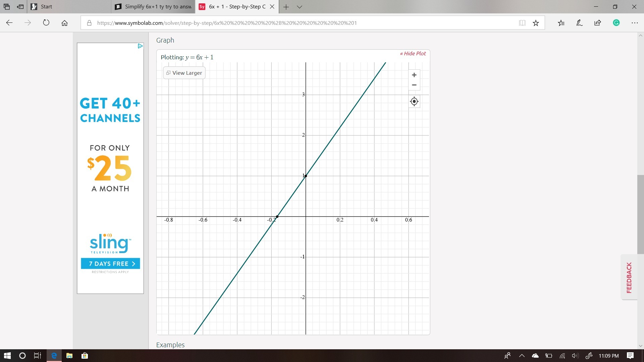The width and height of the screenshot is (644, 362).
Task: Open the tab list dropdown chevron
Action: [x=300, y=7]
